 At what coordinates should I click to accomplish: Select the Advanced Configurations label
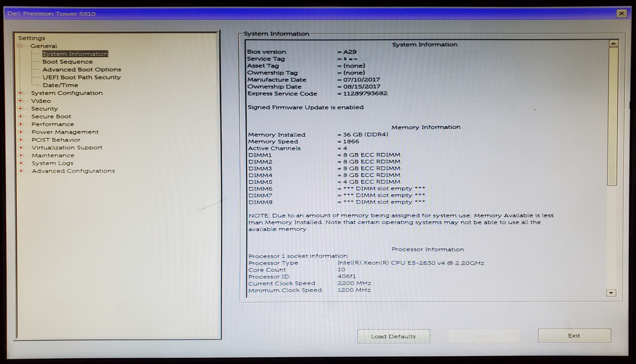tap(73, 171)
